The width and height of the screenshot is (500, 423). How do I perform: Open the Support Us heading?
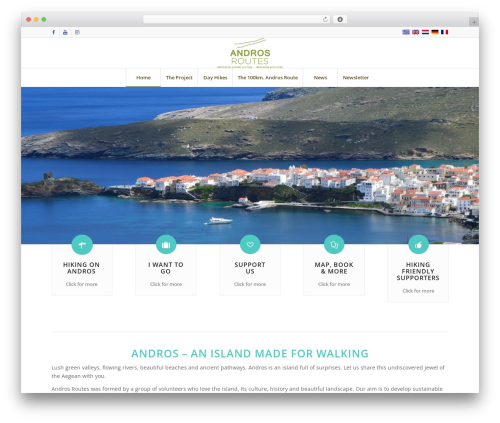(x=250, y=268)
